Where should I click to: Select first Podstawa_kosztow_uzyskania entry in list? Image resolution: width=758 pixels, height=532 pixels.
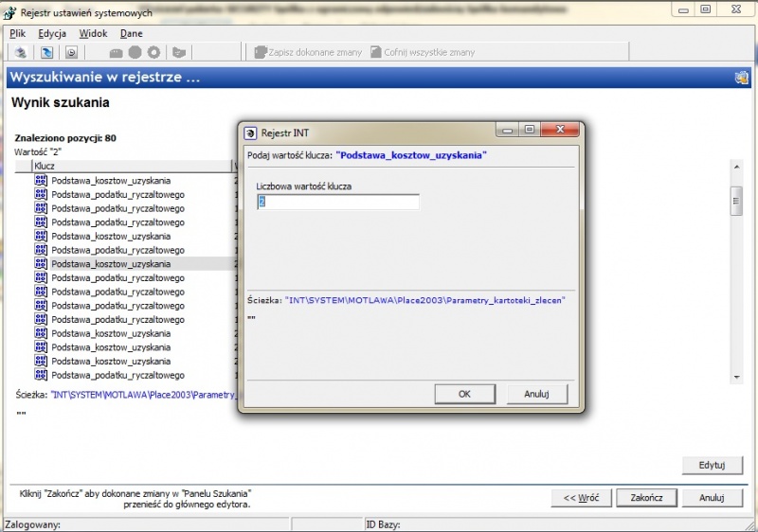click(111, 181)
